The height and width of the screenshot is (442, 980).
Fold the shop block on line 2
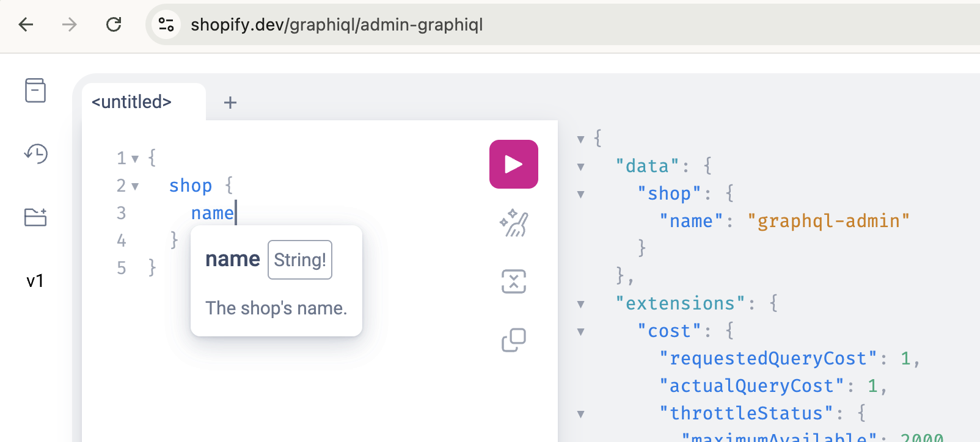(135, 186)
